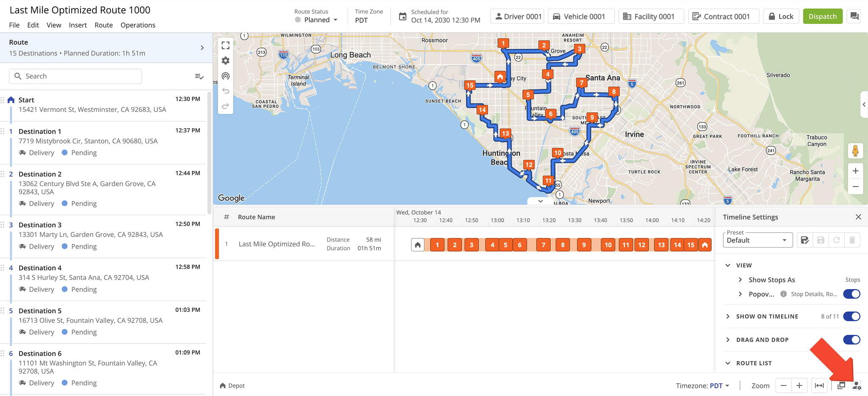Click the Driver 0001 button
This screenshot has height=396, width=868.
[517, 16]
